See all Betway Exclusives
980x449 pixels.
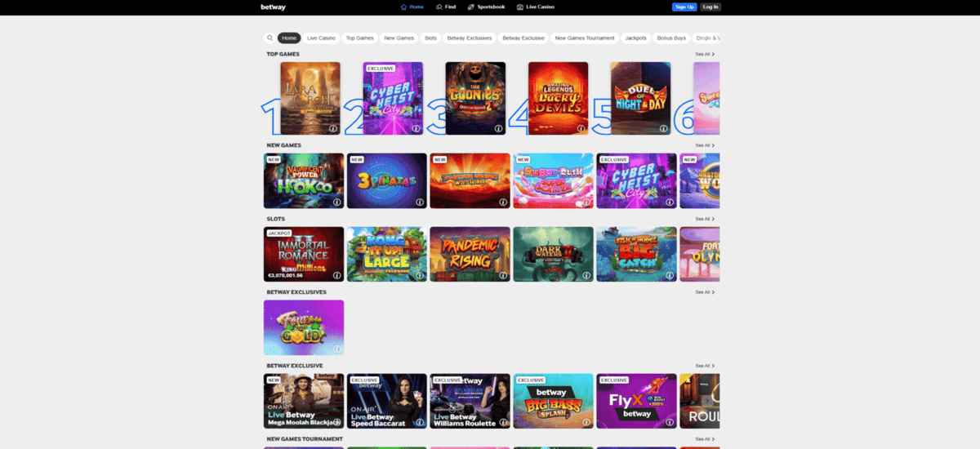pyautogui.click(x=705, y=292)
